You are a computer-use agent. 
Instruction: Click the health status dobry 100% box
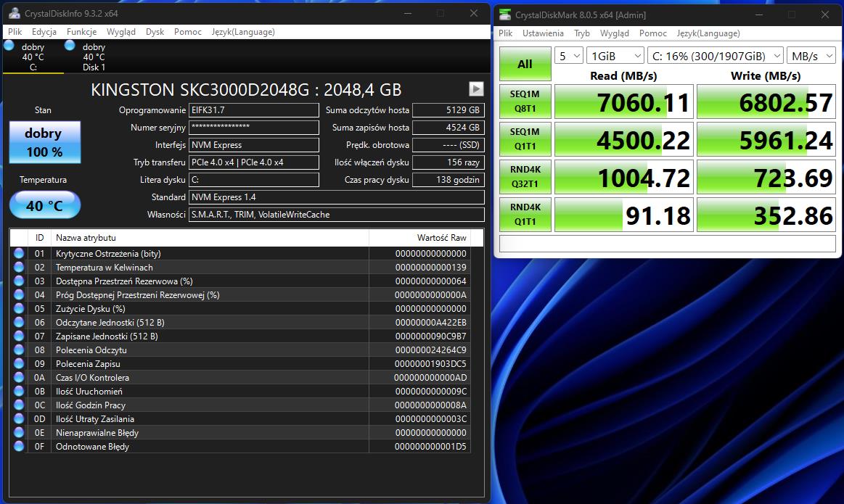click(x=44, y=142)
